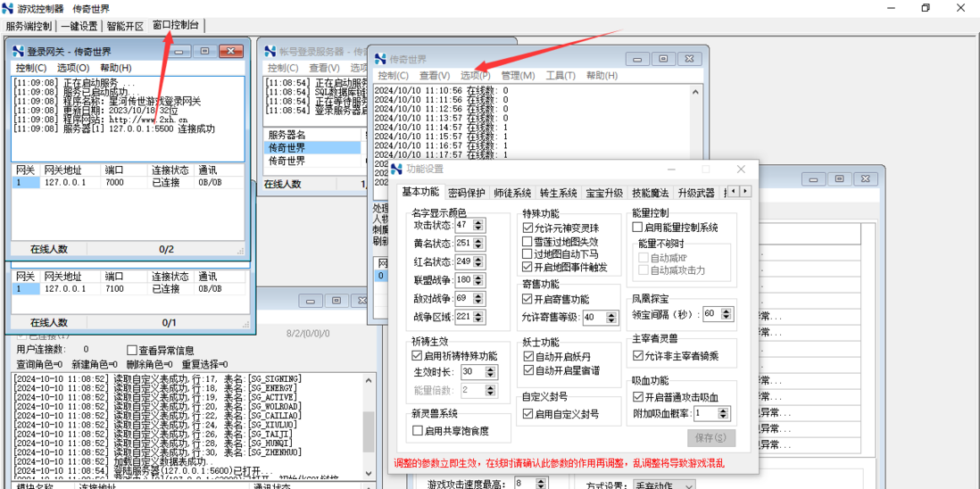The image size is (980, 489).
Task: Click the 保存(S) button
Action: [x=710, y=437]
